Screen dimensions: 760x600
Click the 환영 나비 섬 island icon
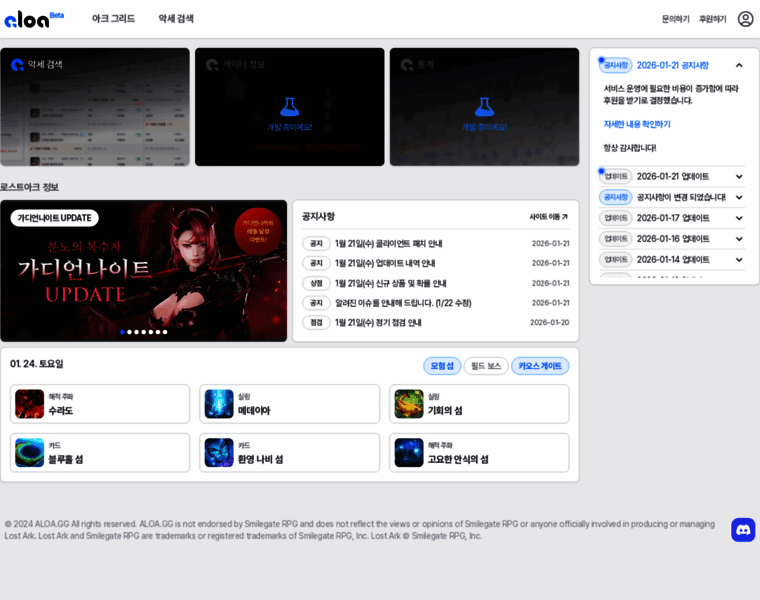[219, 453]
